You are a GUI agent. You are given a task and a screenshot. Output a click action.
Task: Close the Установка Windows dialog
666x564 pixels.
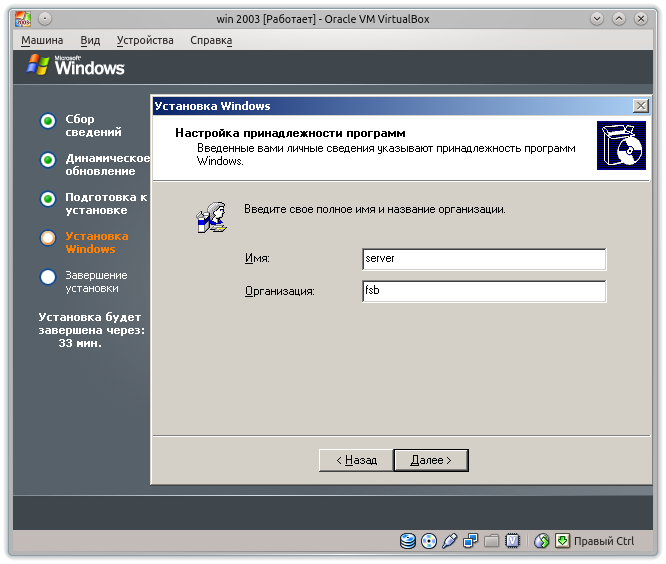tap(641, 106)
